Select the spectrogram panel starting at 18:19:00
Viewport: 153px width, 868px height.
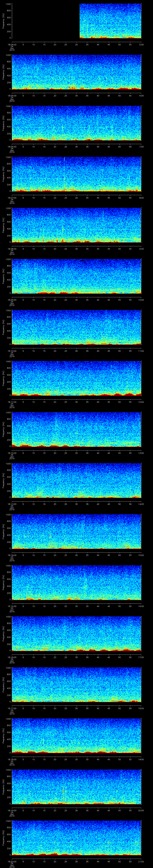pyautogui.click(x=77, y=787)
